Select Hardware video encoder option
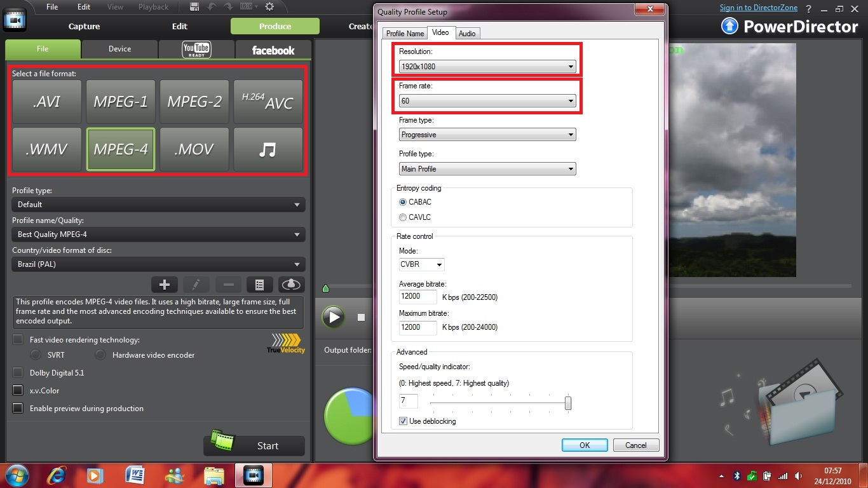This screenshot has height=488, width=868. pos(100,355)
